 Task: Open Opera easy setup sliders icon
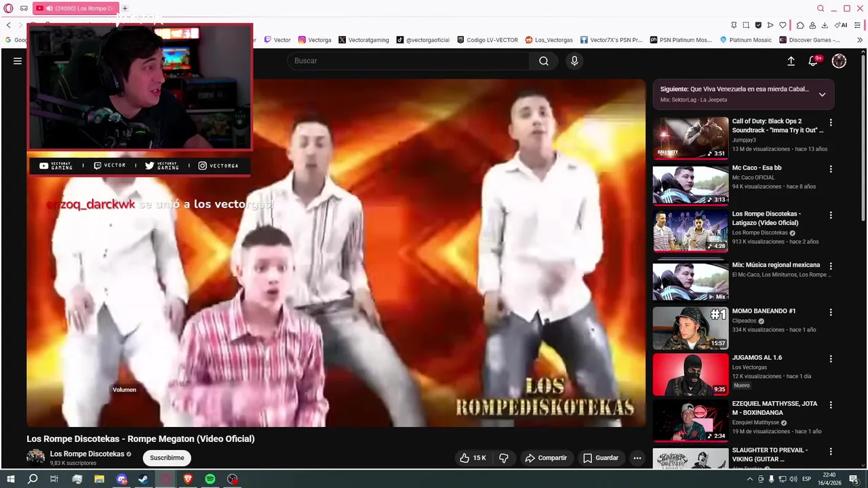(x=859, y=25)
